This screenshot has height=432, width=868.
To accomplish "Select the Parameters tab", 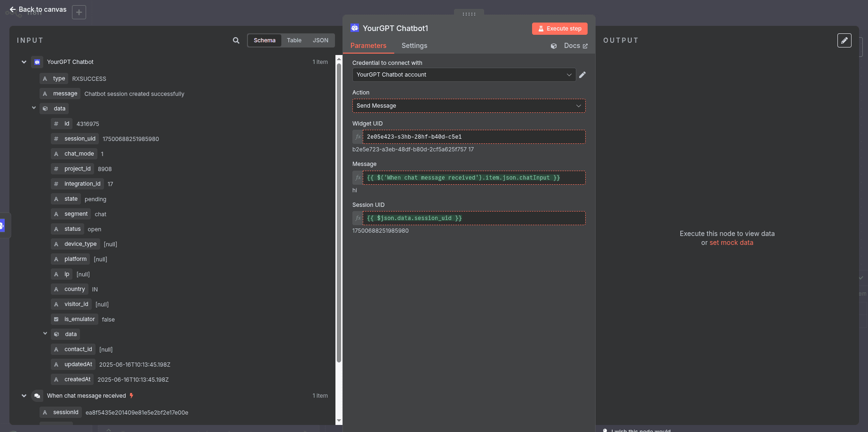I will [368, 46].
